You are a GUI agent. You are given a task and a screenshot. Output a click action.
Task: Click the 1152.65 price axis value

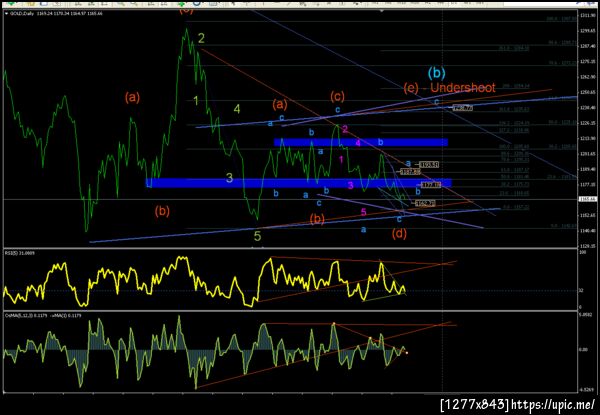[x=590, y=215]
